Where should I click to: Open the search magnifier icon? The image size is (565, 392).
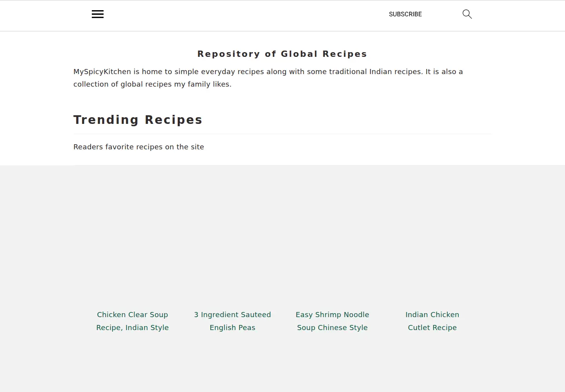[467, 14]
